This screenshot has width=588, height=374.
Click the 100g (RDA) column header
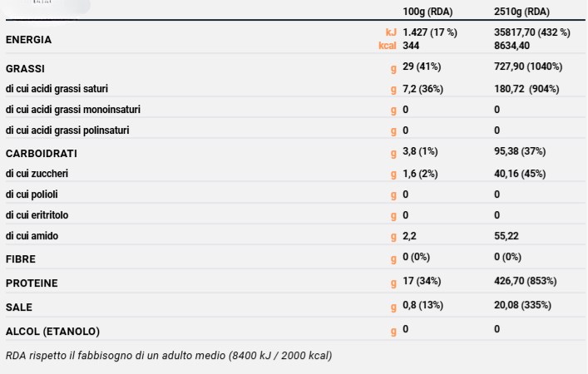pos(430,12)
